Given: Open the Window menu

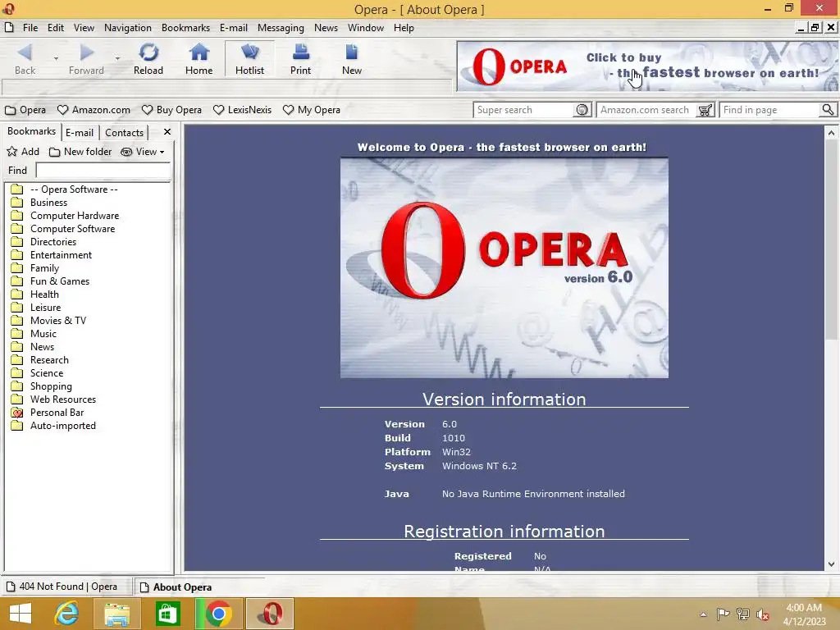Looking at the screenshot, I should [x=365, y=28].
